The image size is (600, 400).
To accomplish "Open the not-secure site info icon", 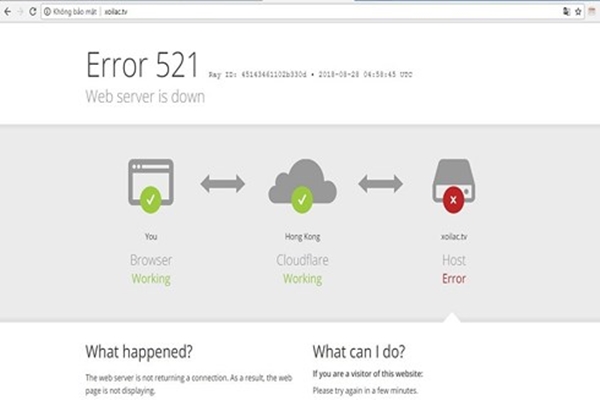I will point(47,11).
